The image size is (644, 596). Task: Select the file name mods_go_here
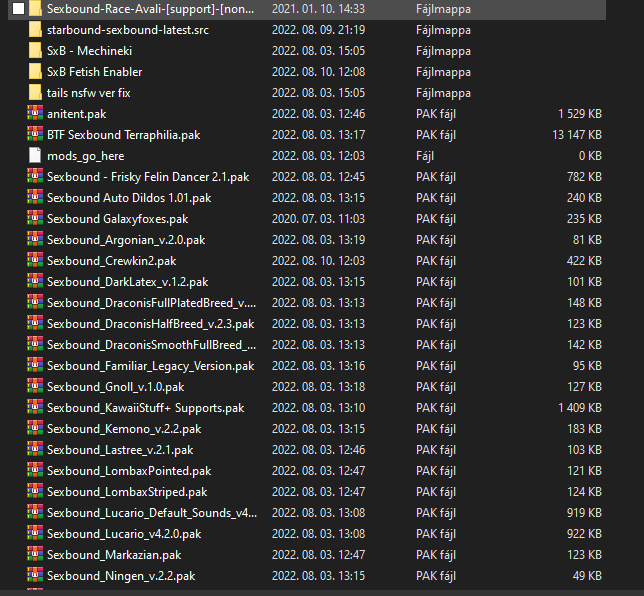85,156
